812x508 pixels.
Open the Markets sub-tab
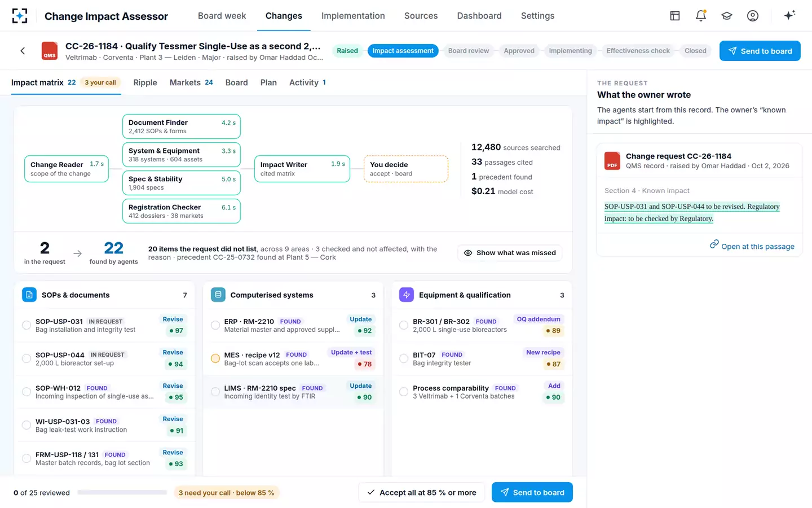[191, 82]
